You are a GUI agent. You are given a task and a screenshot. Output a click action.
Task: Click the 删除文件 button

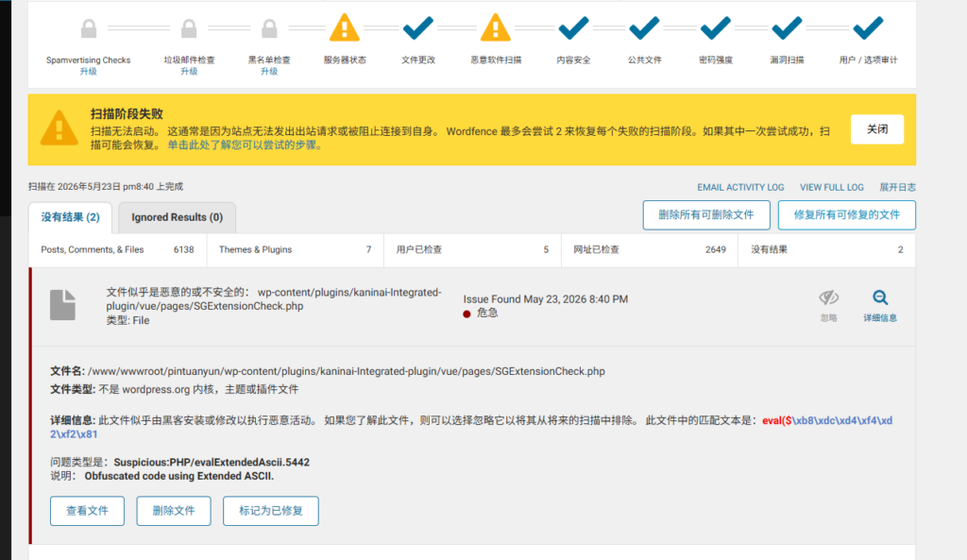pyautogui.click(x=174, y=511)
